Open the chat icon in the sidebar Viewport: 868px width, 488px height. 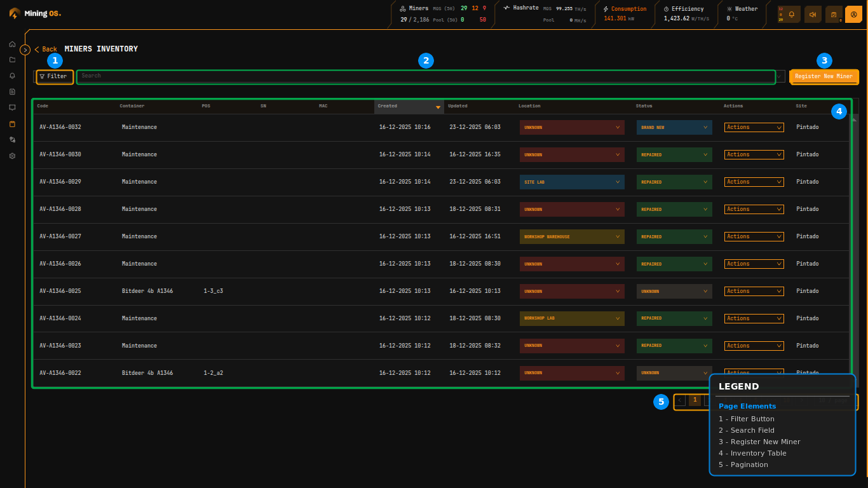pyautogui.click(x=11, y=107)
